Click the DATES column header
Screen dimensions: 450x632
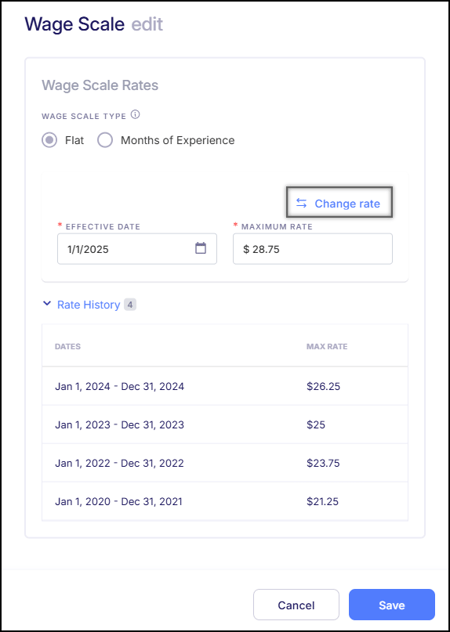(x=68, y=346)
